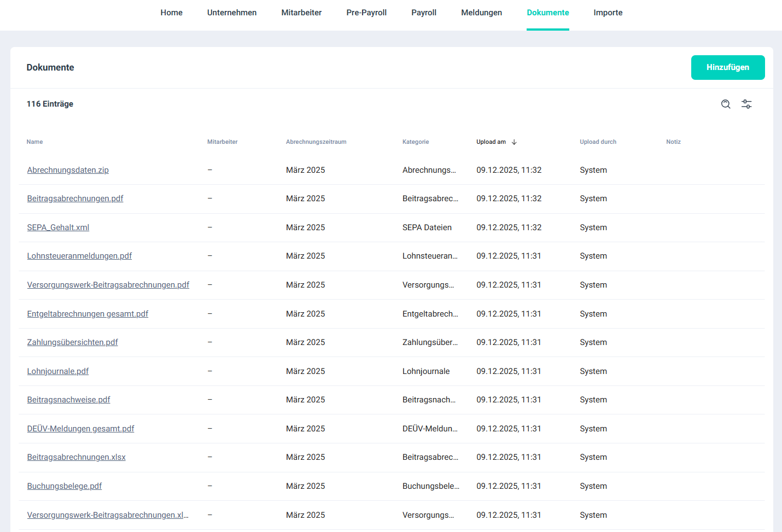Switch to the Home tab
The width and height of the screenshot is (782, 532).
tap(171, 13)
